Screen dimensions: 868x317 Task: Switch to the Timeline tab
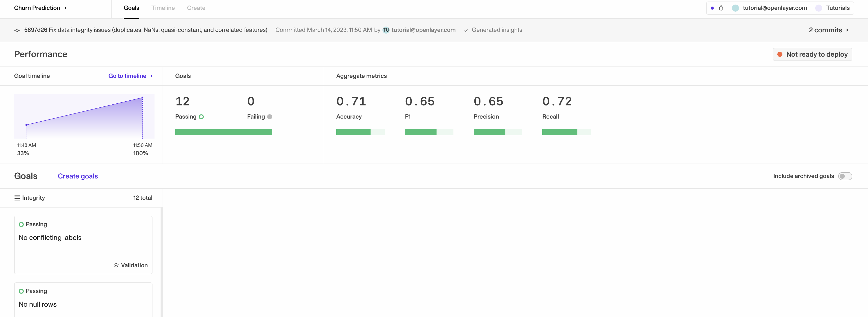tap(163, 8)
